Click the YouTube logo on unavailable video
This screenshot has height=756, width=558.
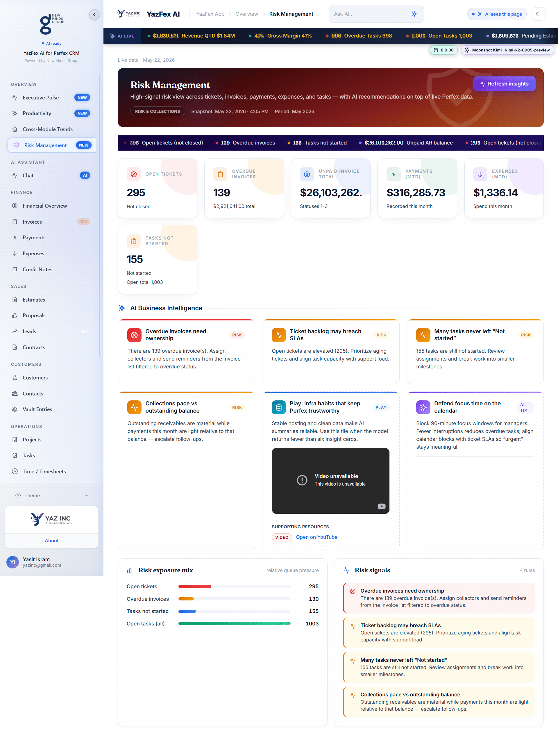[x=381, y=506]
